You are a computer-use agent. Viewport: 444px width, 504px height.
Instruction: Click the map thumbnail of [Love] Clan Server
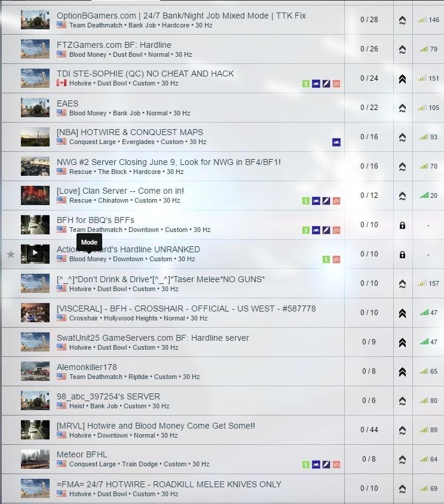pos(35,196)
